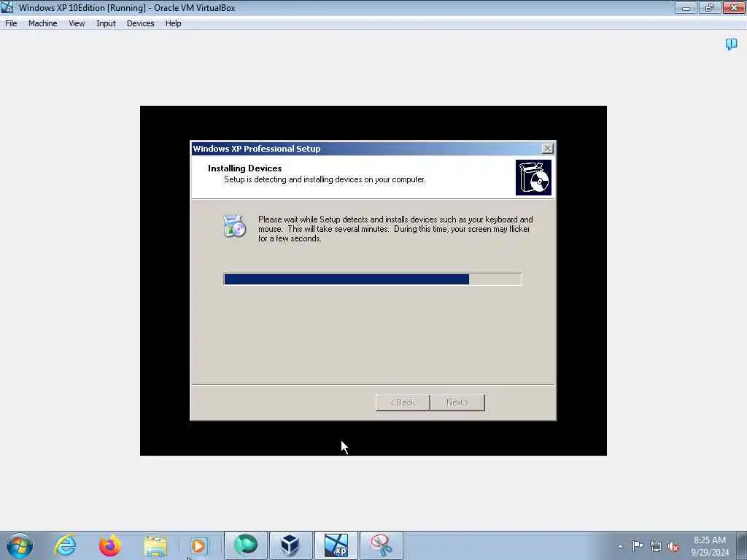Open the taskbar clock showing 8:25 AM

pos(710,545)
